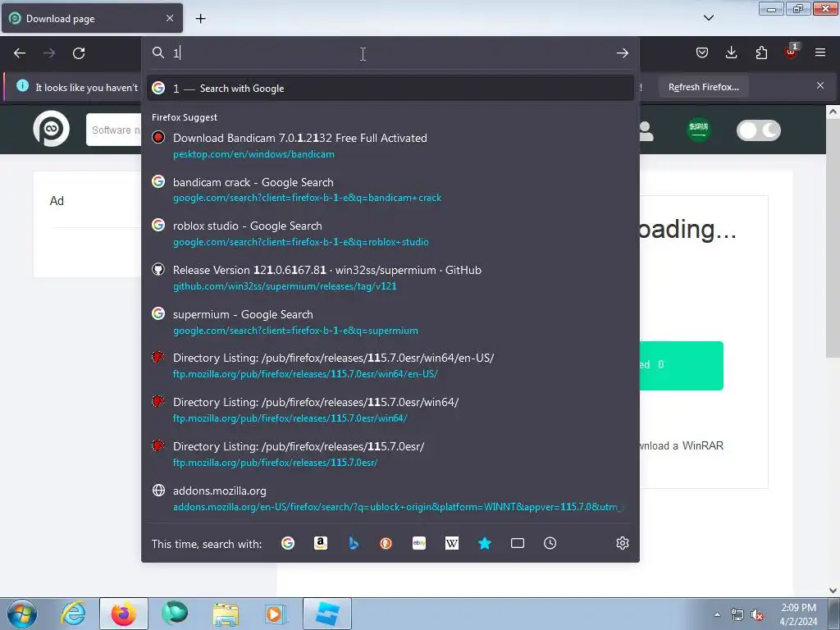Open Windows Explorer folder from taskbar
840x630 pixels.
click(226, 614)
